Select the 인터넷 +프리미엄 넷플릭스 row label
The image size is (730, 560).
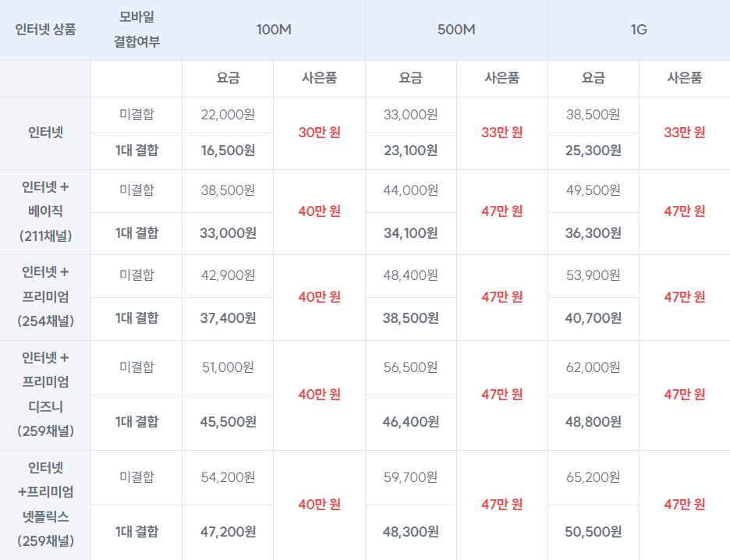[45, 505]
